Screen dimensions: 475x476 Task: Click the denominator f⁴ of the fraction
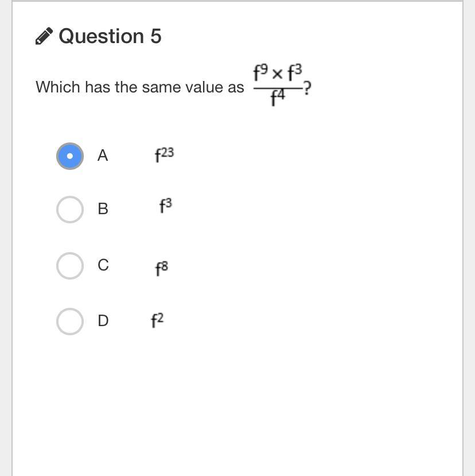278,100
